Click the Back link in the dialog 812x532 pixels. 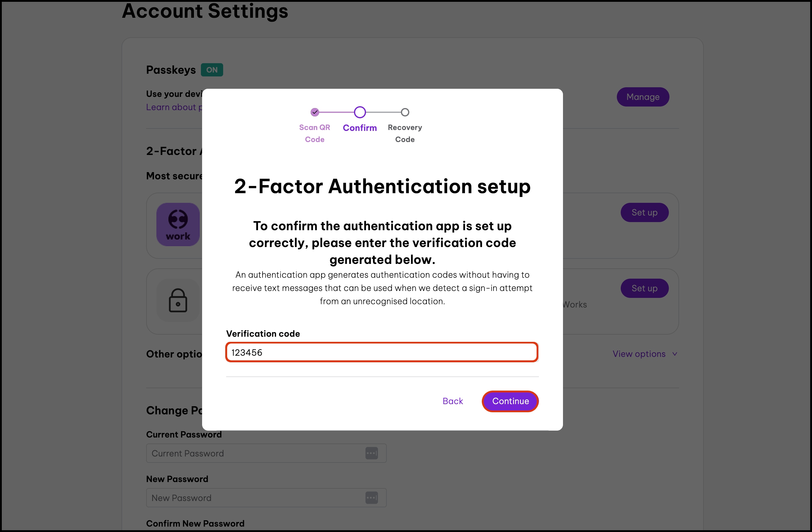click(x=452, y=401)
